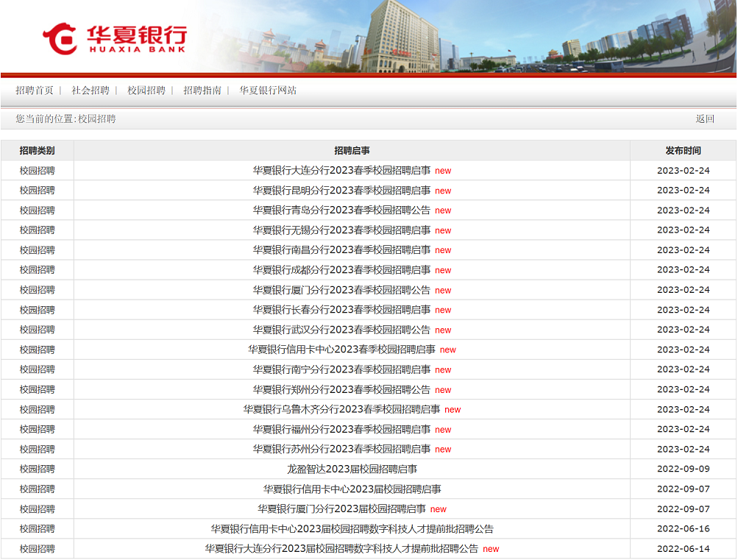Screen dimensions: 738x560
Task: Open 武汉分行2023春季校园招聘公告 link
Action: pyautogui.click(x=341, y=330)
